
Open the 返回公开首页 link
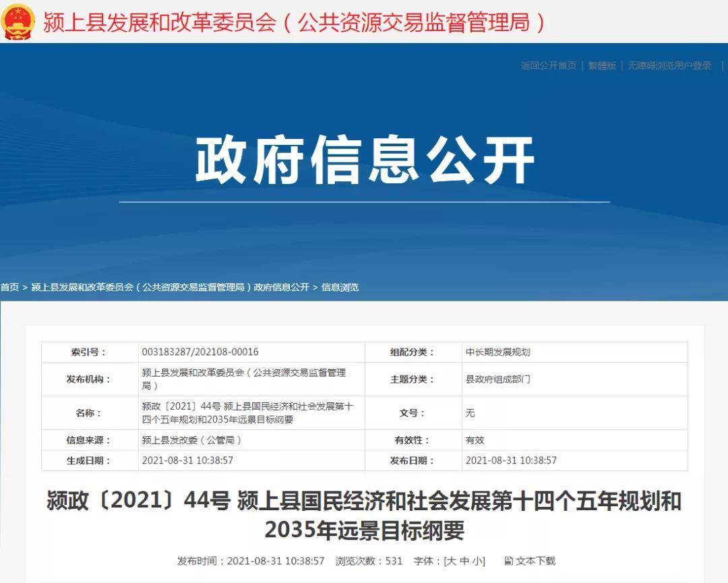pyautogui.click(x=548, y=65)
